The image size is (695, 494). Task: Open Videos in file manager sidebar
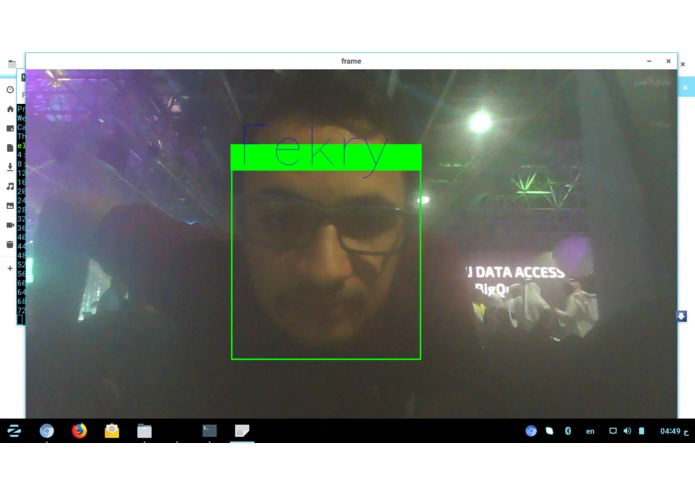pyautogui.click(x=10, y=225)
